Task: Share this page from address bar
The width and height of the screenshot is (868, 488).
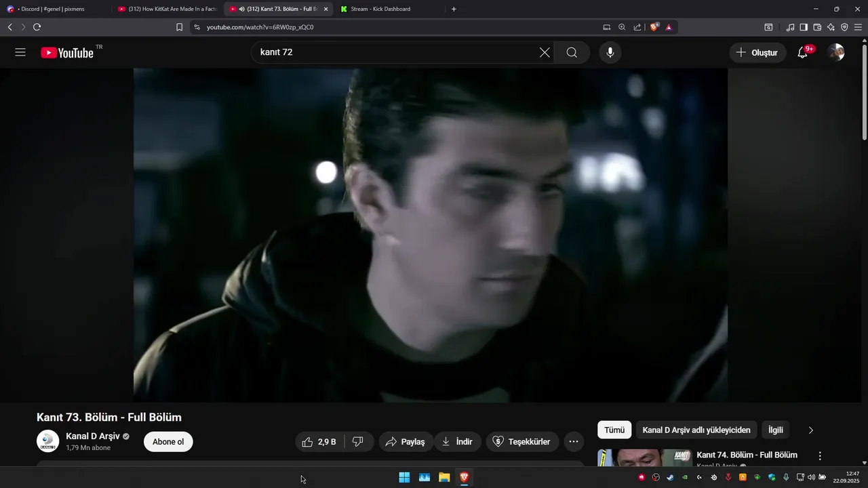Action: 637,27
